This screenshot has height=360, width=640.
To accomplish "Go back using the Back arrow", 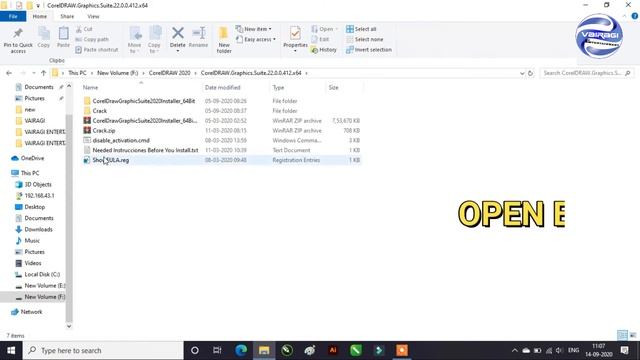I will 9,73.
